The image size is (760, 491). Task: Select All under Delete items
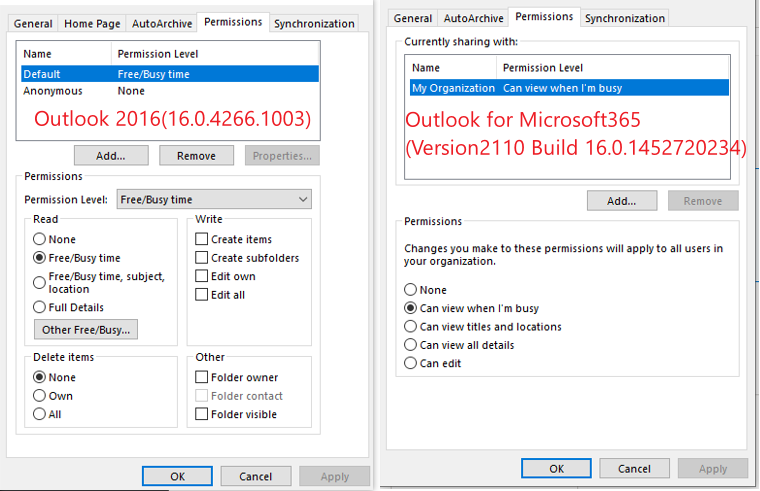47,414
